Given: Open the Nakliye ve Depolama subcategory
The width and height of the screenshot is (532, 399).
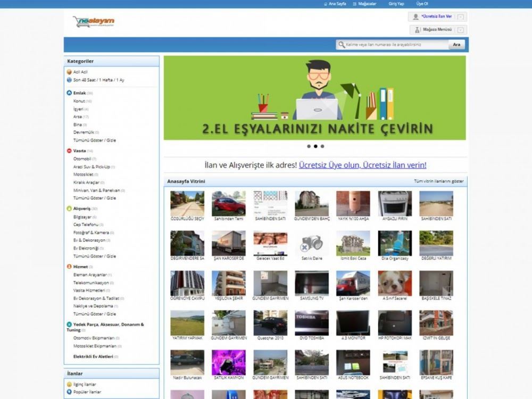Looking at the screenshot, I should click(x=93, y=306).
